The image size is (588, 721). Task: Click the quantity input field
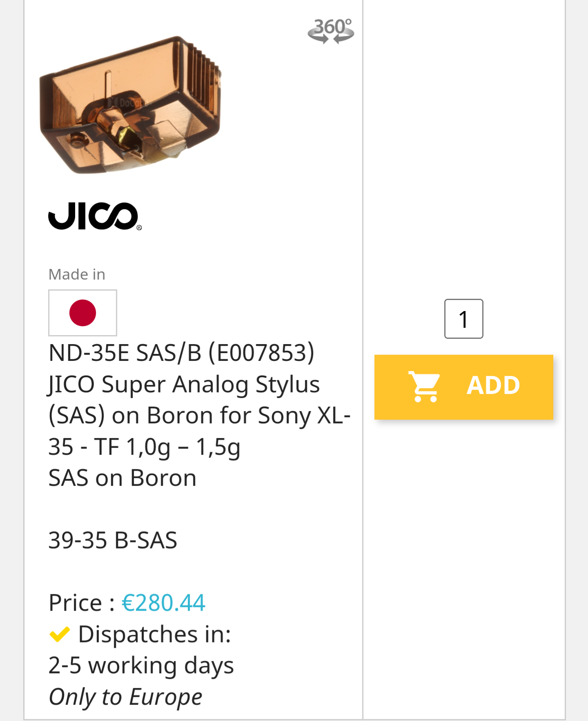[x=463, y=319]
